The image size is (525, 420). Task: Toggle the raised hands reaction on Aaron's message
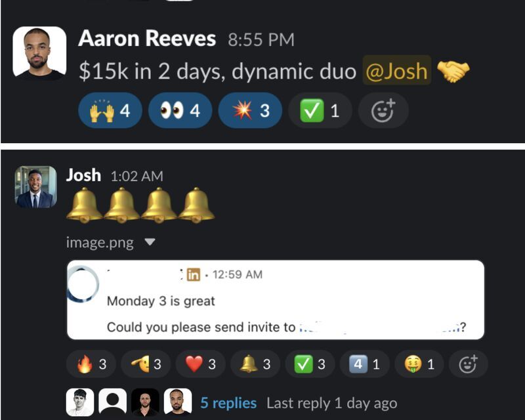[x=110, y=110]
